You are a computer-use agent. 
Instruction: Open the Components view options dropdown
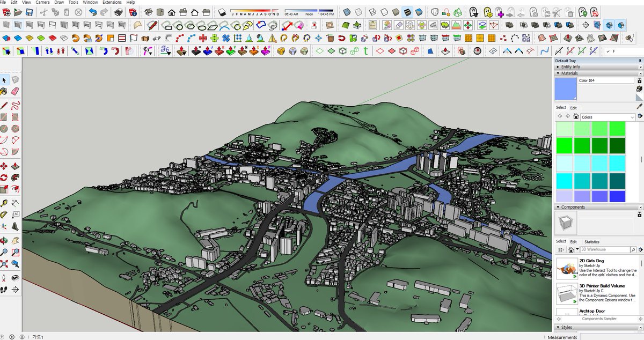pos(561,250)
